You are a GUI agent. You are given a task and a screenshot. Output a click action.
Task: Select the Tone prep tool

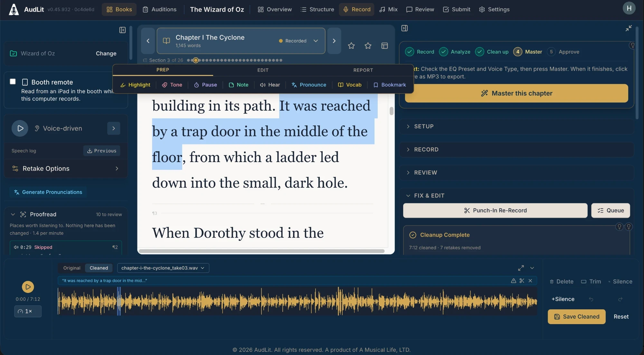click(172, 85)
